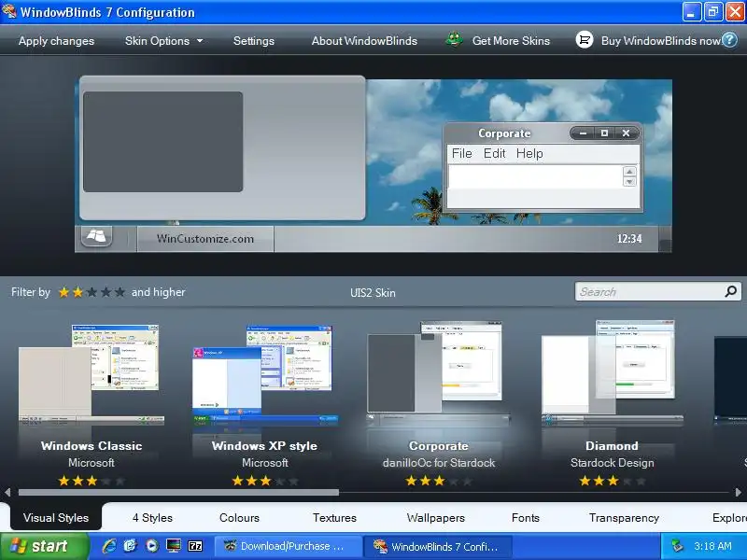Click the horizontal skin list scrollbar thumb

pyautogui.click(x=178, y=492)
